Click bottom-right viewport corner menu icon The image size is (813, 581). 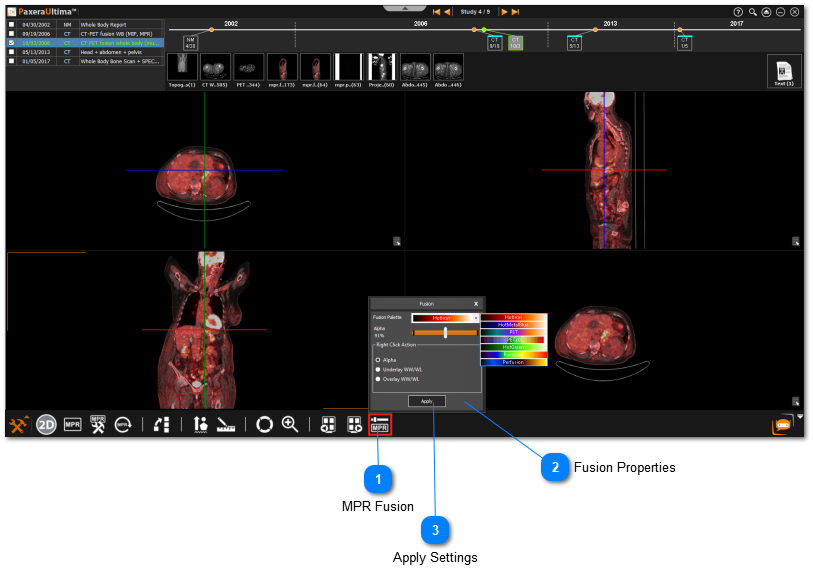[x=795, y=401]
